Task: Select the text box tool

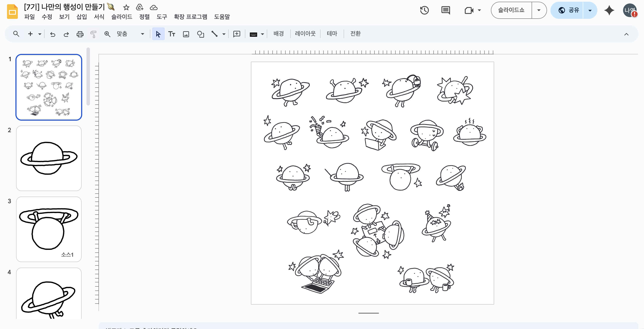Action: point(171,34)
